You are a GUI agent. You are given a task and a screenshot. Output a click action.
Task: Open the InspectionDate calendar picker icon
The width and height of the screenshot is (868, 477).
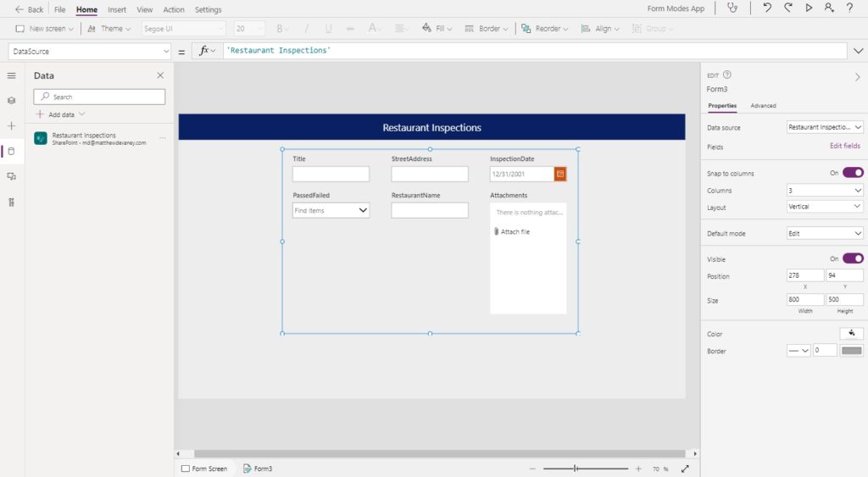(x=560, y=174)
